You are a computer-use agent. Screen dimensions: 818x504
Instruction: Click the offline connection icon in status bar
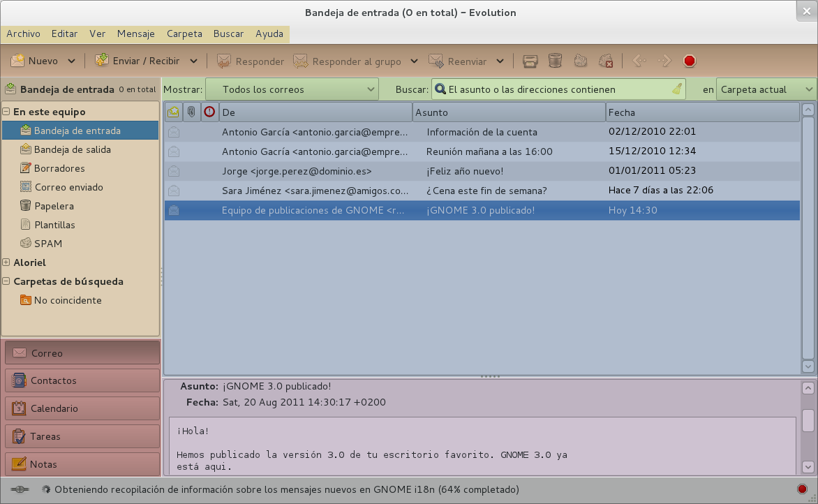20,489
